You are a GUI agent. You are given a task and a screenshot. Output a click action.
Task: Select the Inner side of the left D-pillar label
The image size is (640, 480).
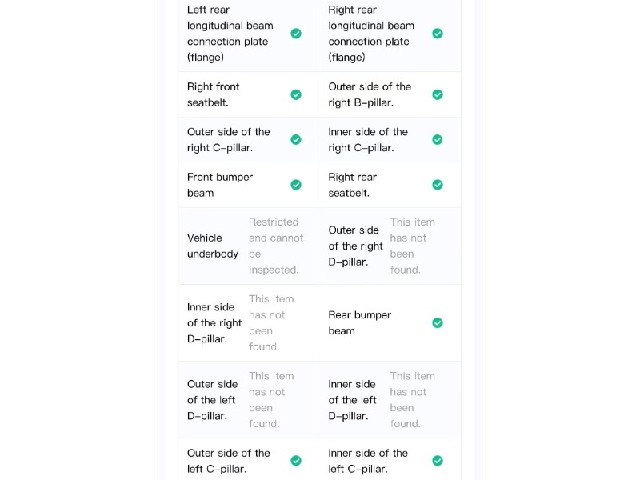point(352,400)
